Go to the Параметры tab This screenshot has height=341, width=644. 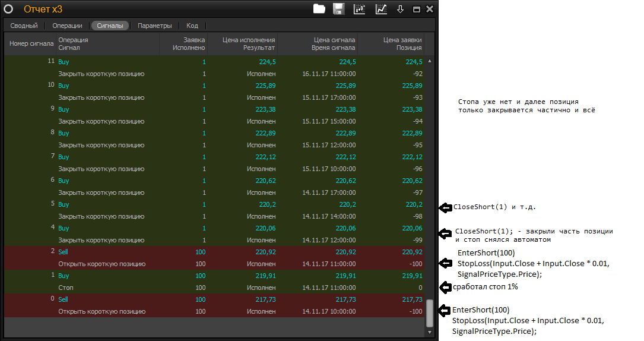pyautogui.click(x=154, y=26)
